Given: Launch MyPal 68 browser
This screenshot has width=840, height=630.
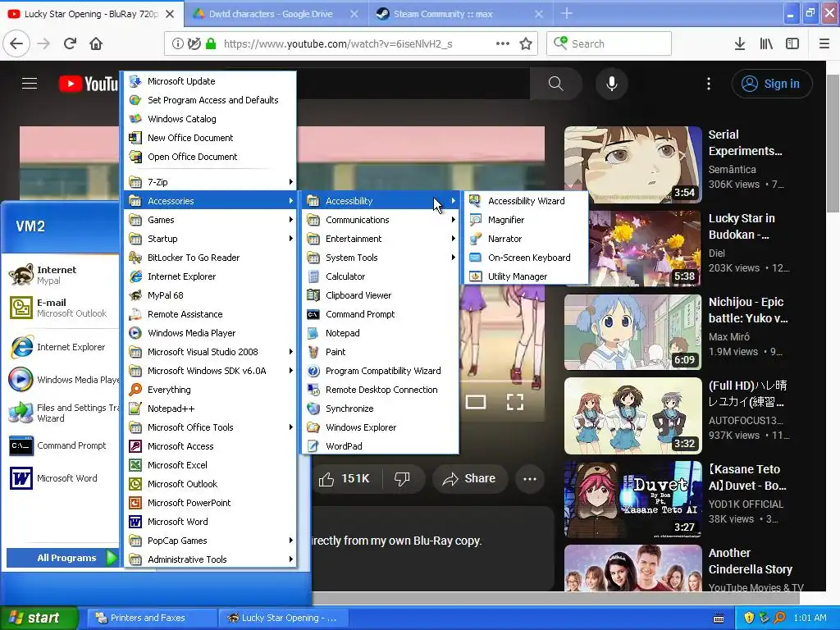Looking at the screenshot, I should 211,295.
